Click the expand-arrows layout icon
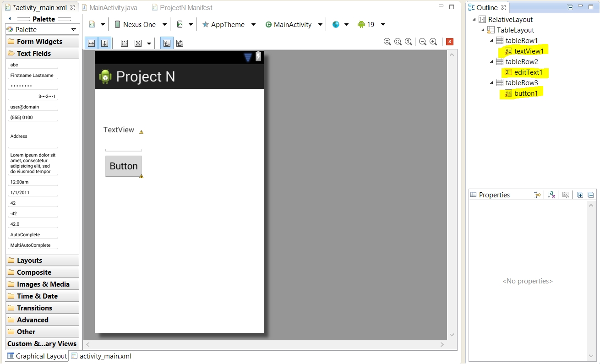600x364 pixels. 138,43
